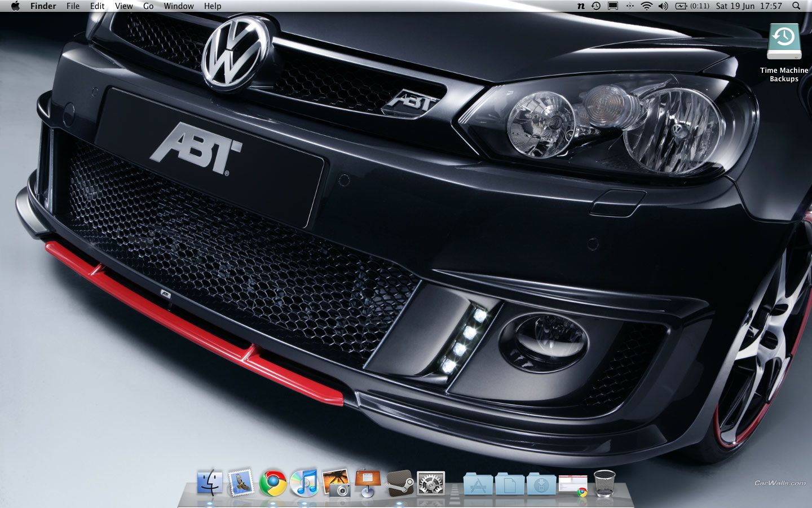Open the Documents folder stack
The height and width of the screenshot is (508, 812).
tap(510, 484)
